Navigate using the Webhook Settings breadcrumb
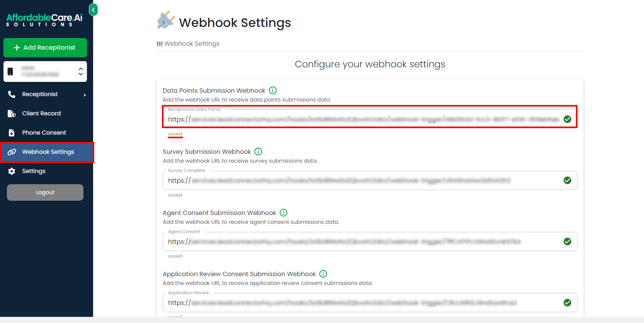 click(192, 43)
